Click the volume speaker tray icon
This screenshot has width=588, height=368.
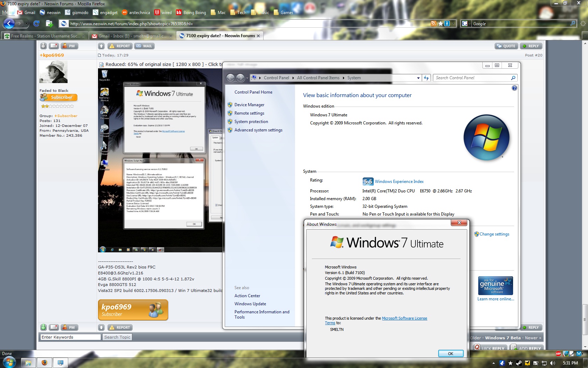[x=553, y=363]
